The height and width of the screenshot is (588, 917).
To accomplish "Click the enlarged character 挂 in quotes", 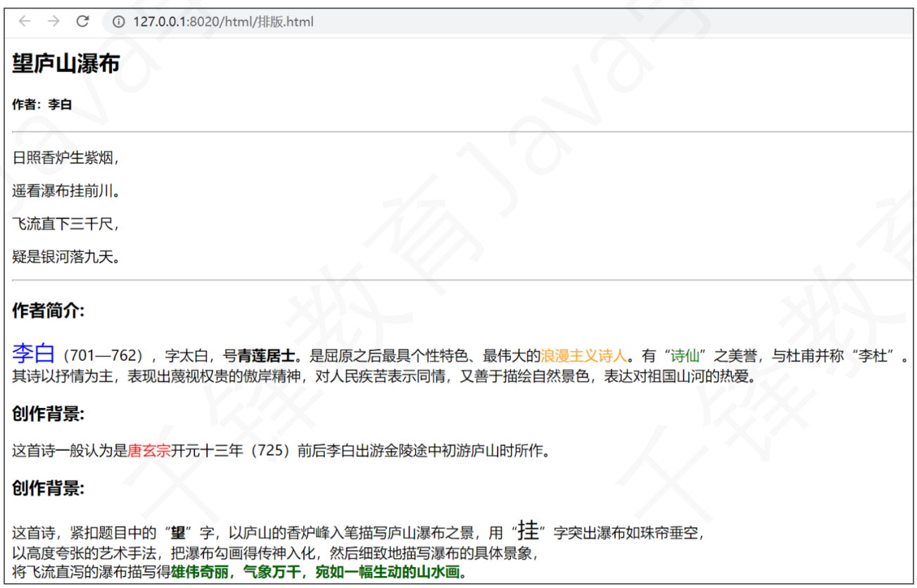I will tap(528, 530).
